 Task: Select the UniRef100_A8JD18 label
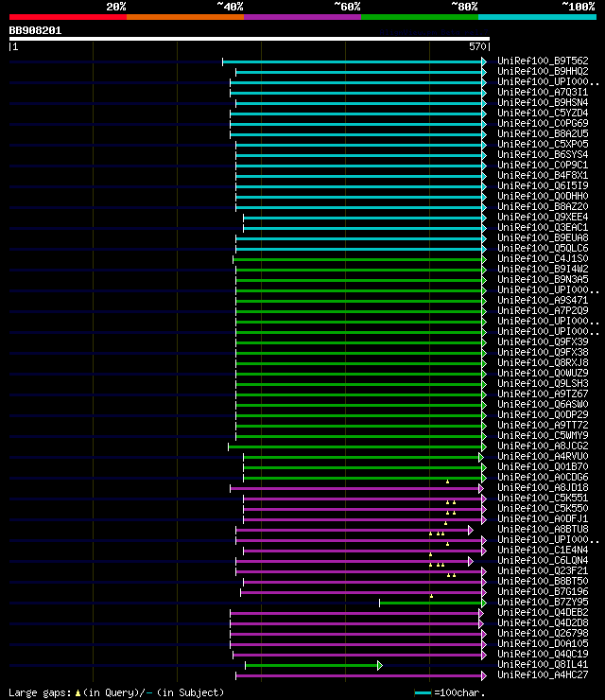click(x=543, y=487)
